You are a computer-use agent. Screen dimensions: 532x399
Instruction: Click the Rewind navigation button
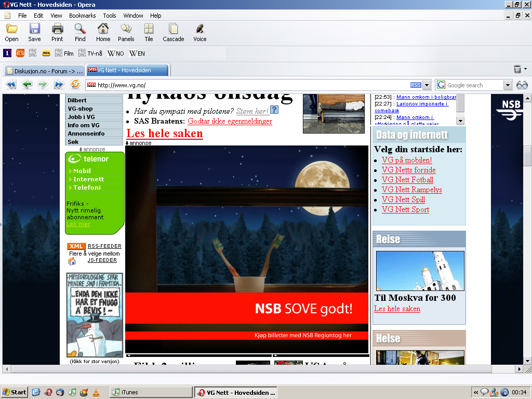[x=11, y=84]
